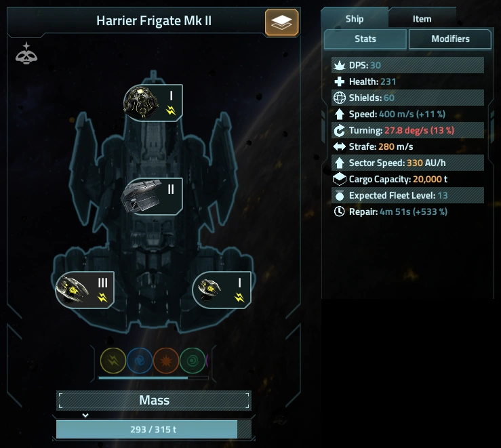The height and width of the screenshot is (448, 501).
Task: Click the DPS stat row
Action: pos(407,65)
